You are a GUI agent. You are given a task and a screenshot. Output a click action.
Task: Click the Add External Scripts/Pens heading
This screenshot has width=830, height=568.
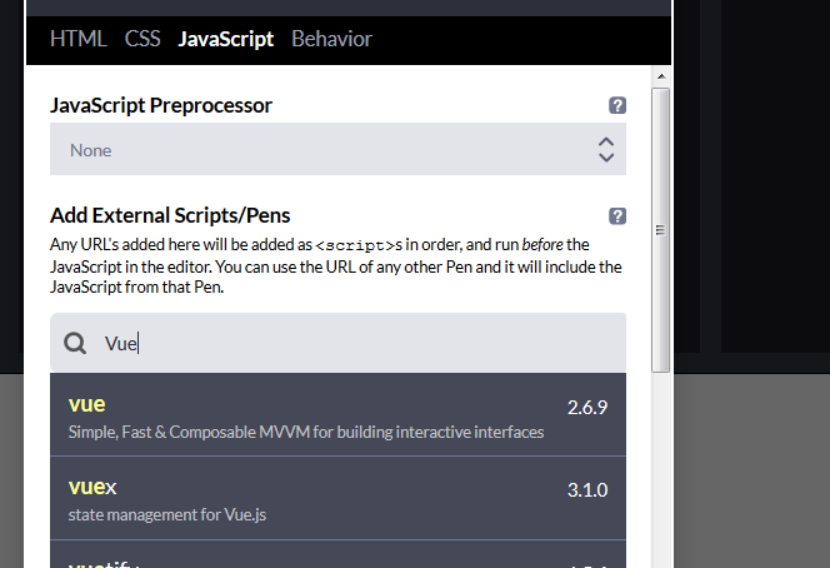coord(170,215)
